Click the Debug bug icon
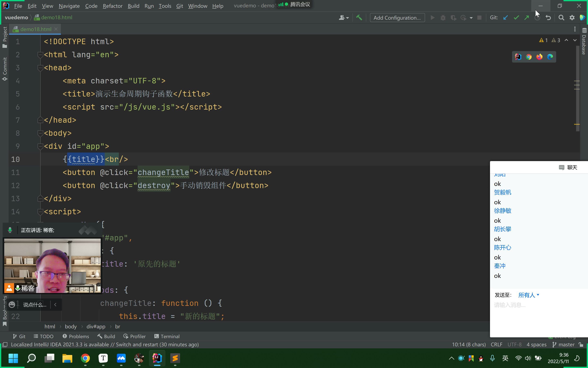This screenshot has height=368, width=588. (x=443, y=18)
